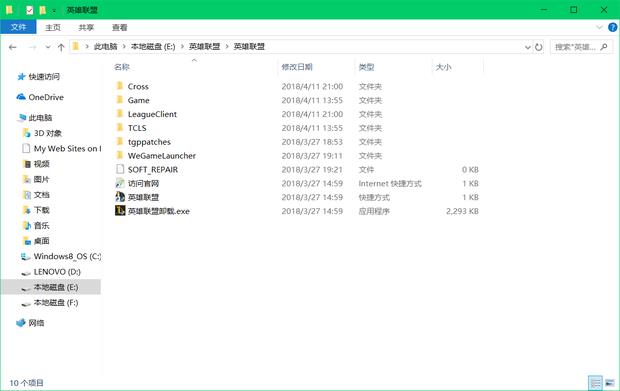
Task: Open 下载 folder in sidebar
Action: pos(36,210)
